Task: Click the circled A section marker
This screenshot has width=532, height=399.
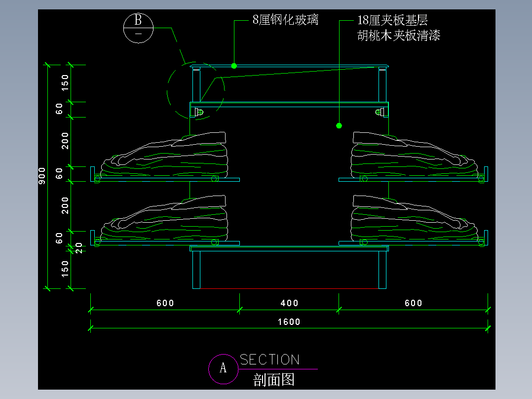Action: pos(223,369)
